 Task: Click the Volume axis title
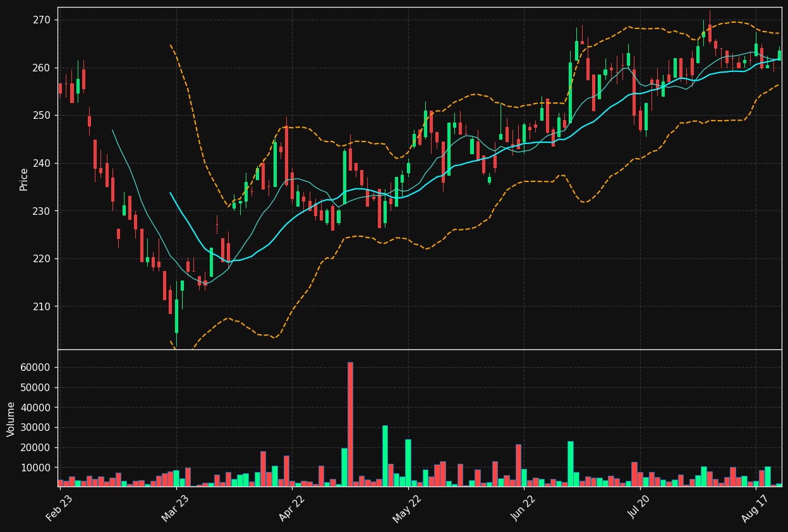coord(11,419)
